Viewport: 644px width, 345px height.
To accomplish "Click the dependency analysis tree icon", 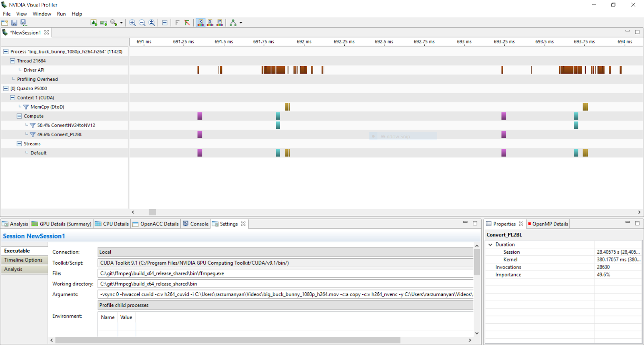I will 233,23.
